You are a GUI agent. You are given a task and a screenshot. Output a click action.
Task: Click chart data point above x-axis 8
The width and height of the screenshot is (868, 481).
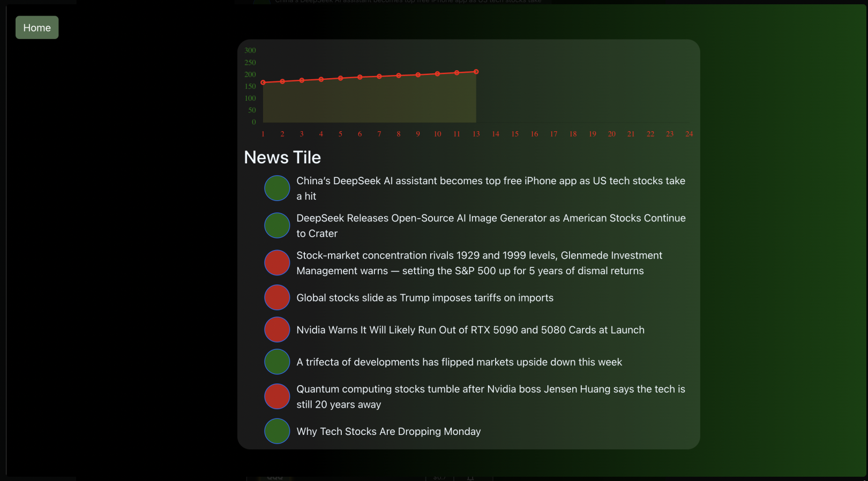399,76
